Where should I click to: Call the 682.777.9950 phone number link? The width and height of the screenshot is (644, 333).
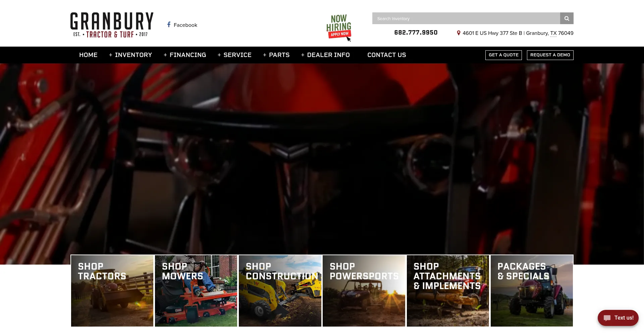point(416,33)
